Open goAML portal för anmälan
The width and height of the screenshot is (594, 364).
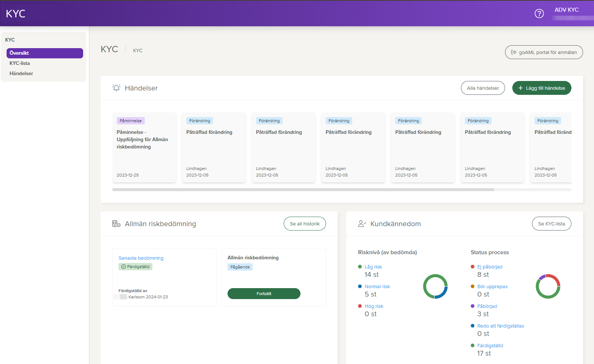click(x=544, y=52)
